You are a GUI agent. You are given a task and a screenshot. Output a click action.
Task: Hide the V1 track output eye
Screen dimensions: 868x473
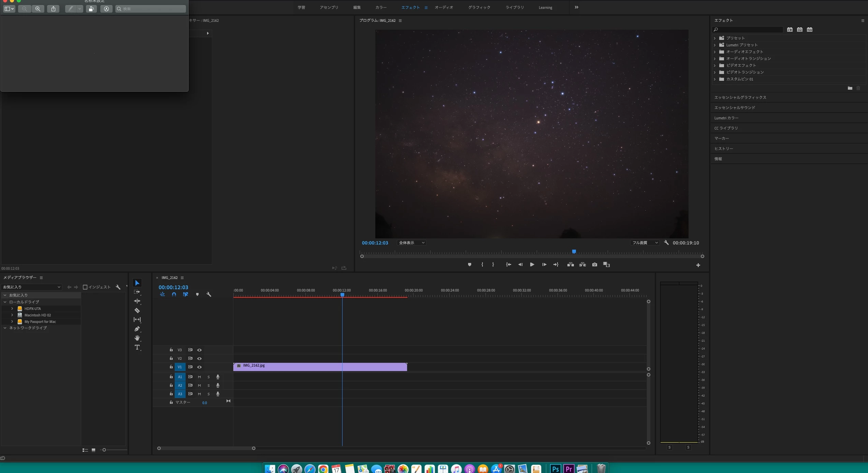coord(200,367)
